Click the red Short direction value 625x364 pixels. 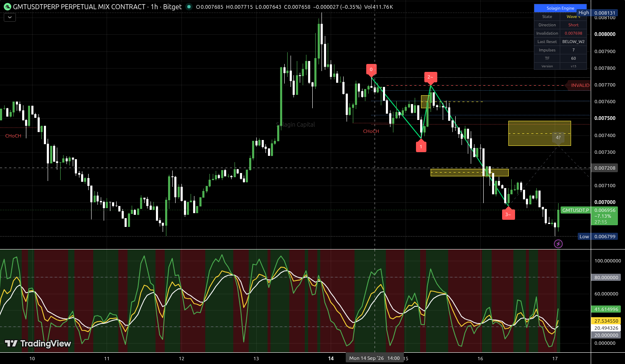point(573,25)
